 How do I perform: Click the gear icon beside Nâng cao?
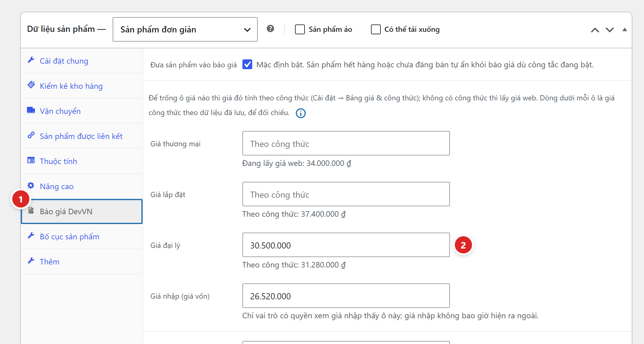pos(31,185)
